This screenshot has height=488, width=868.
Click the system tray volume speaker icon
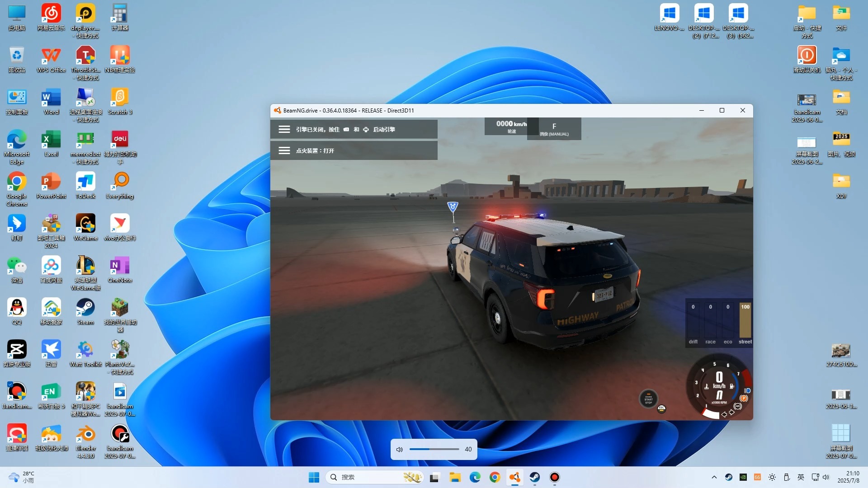click(826, 477)
